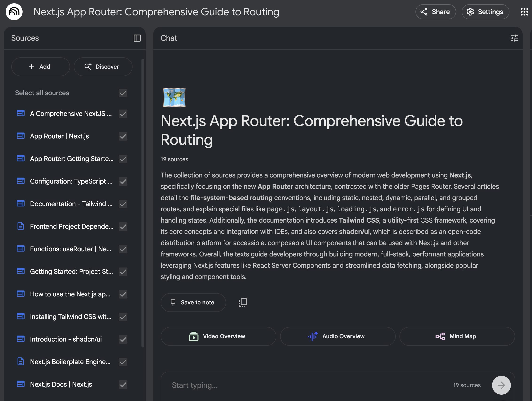Open the Functions: useRouter source
The height and width of the screenshot is (401, 532).
[70, 249]
